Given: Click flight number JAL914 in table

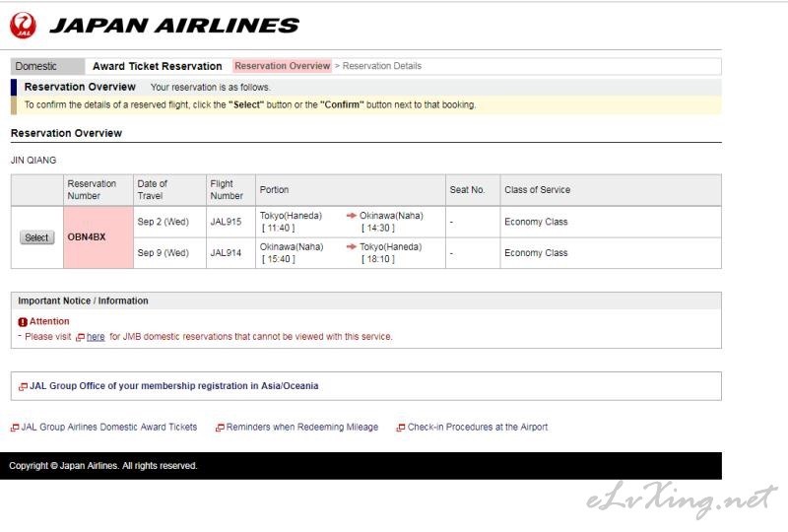Looking at the screenshot, I should point(226,253).
